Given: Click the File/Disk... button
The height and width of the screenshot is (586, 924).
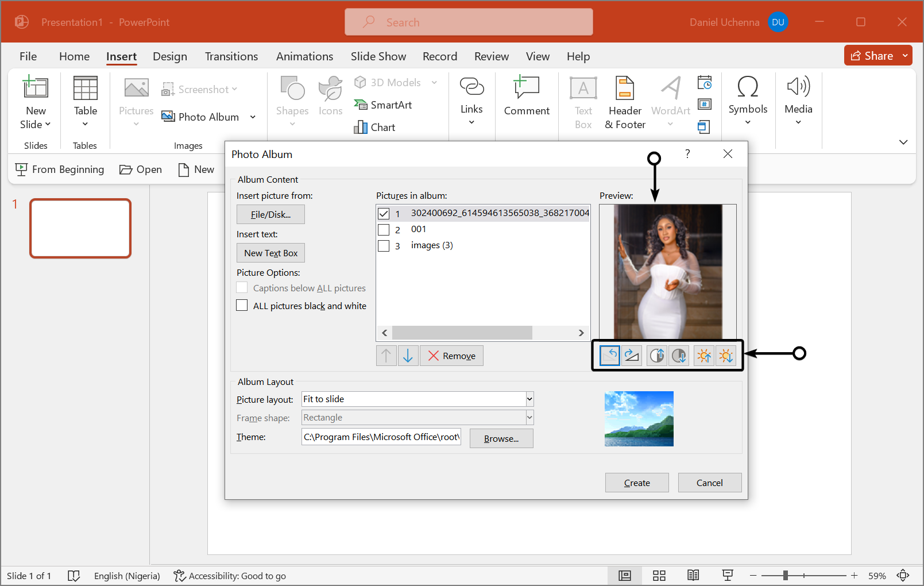Looking at the screenshot, I should click(x=270, y=214).
